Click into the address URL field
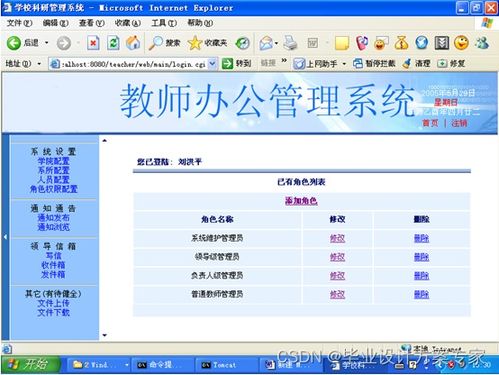 click(x=133, y=64)
